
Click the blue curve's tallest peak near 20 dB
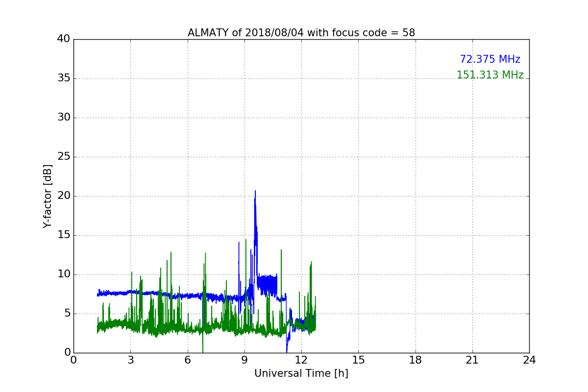255,192
